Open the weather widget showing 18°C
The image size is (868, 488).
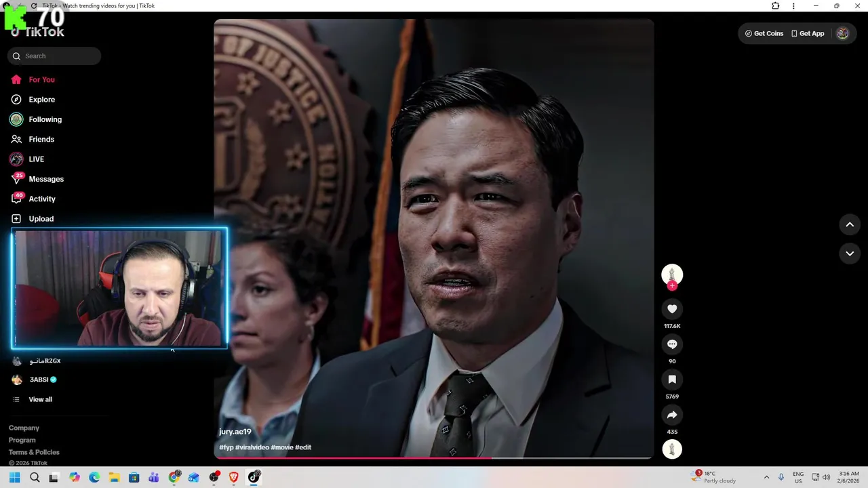[x=715, y=477]
